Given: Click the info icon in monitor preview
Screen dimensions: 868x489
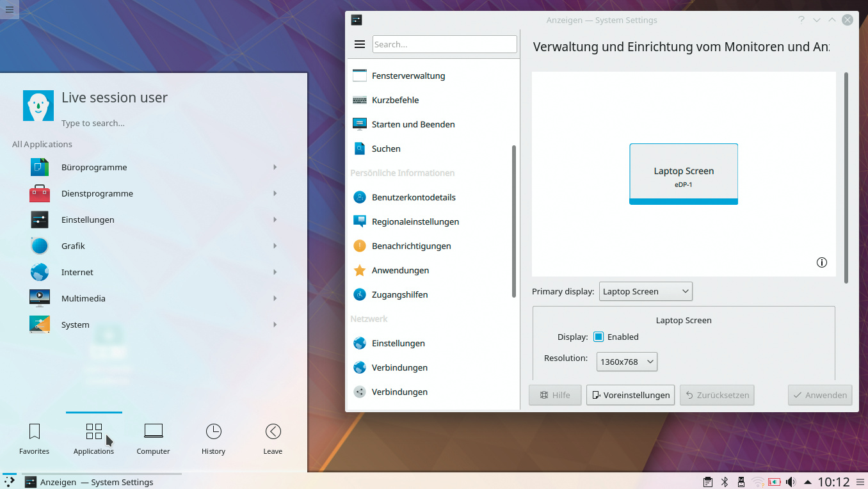Looking at the screenshot, I should tap(822, 262).
